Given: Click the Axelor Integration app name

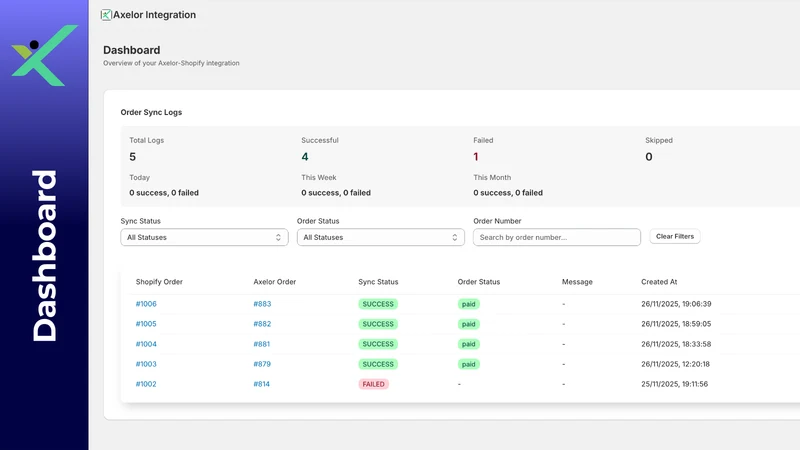Looking at the screenshot, I should tap(154, 15).
